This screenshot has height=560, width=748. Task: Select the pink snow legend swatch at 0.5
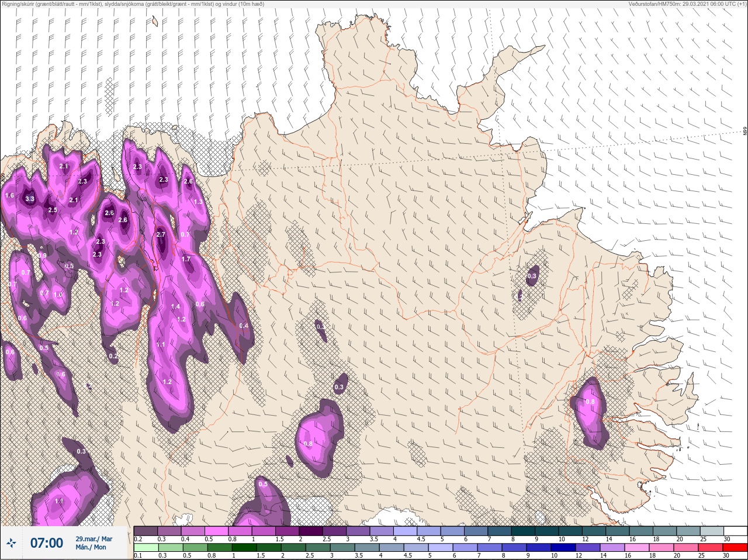point(217,531)
